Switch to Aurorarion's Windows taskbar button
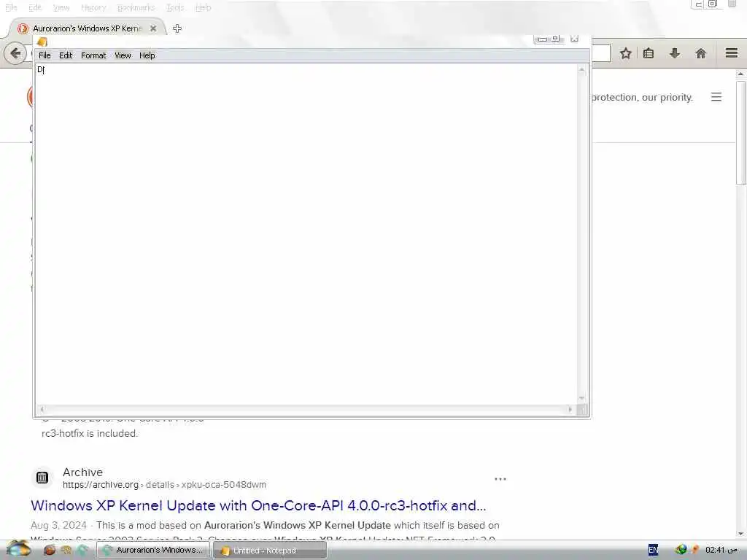The image size is (747, 560). (x=153, y=550)
